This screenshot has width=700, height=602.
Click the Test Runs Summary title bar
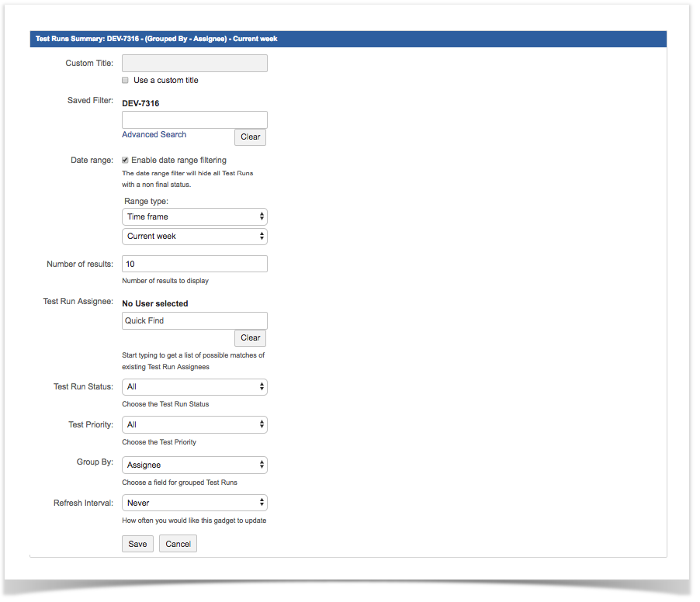point(348,39)
